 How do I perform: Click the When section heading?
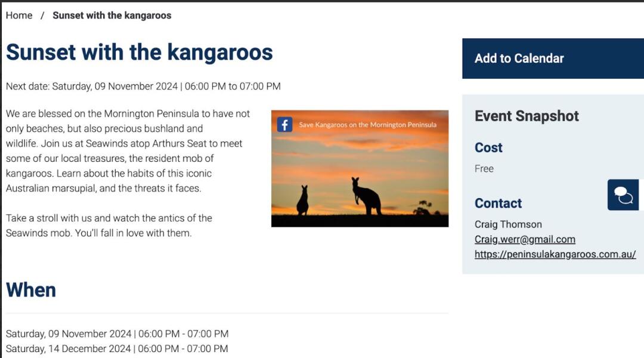(31, 290)
